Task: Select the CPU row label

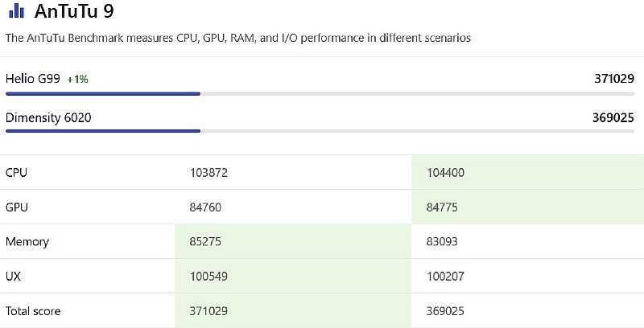Action: point(17,173)
